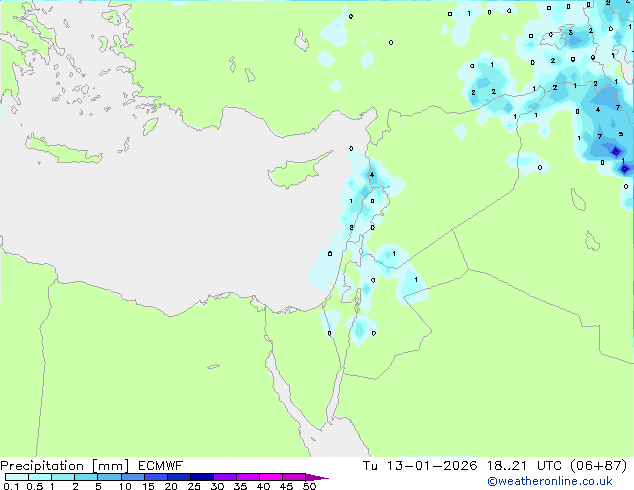Click the legend label "30"
634x490 pixels.
pyautogui.click(x=217, y=486)
